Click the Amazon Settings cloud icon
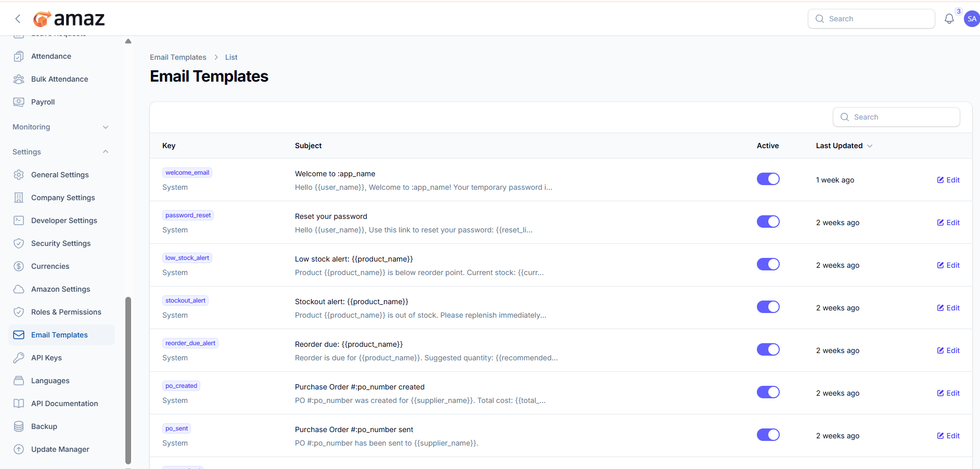 tap(19, 289)
